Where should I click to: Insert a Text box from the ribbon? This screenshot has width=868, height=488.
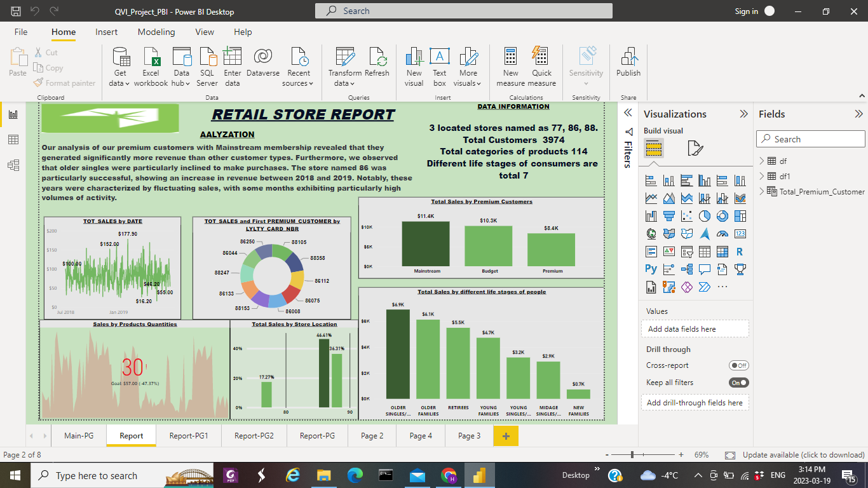[x=439, y=66]
